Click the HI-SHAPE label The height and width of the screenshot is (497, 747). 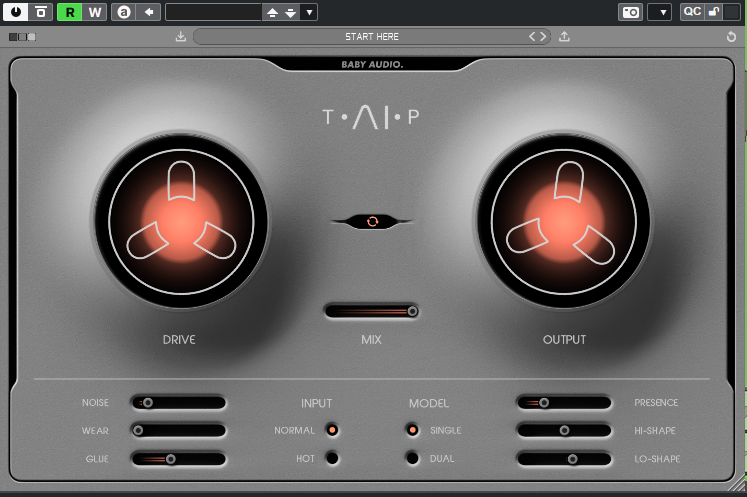coord(655,431)
